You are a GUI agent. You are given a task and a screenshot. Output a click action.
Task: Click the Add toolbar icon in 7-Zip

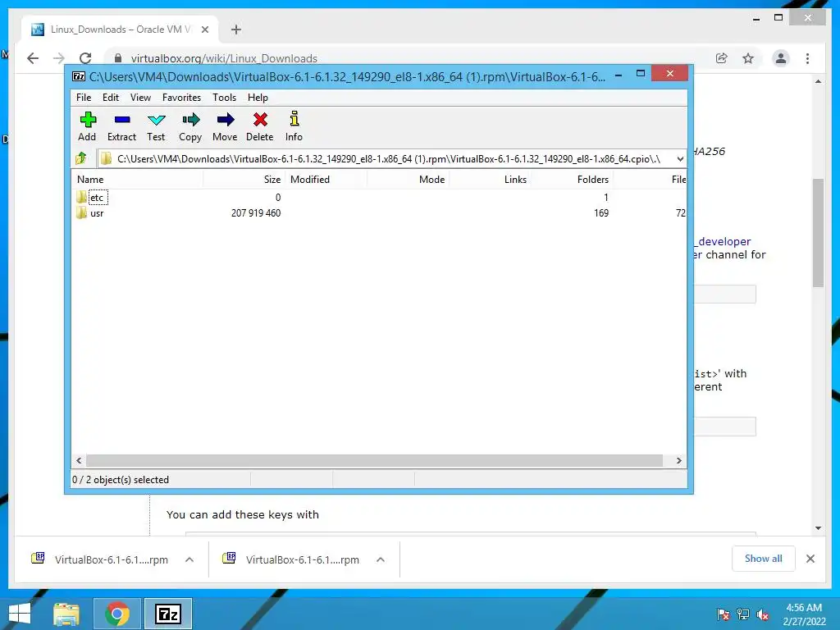tap(87, 126)
